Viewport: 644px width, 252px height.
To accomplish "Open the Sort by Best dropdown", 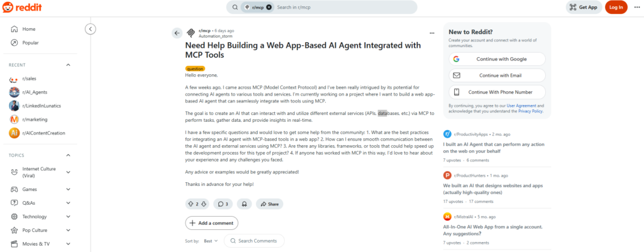I will [211, 241].
